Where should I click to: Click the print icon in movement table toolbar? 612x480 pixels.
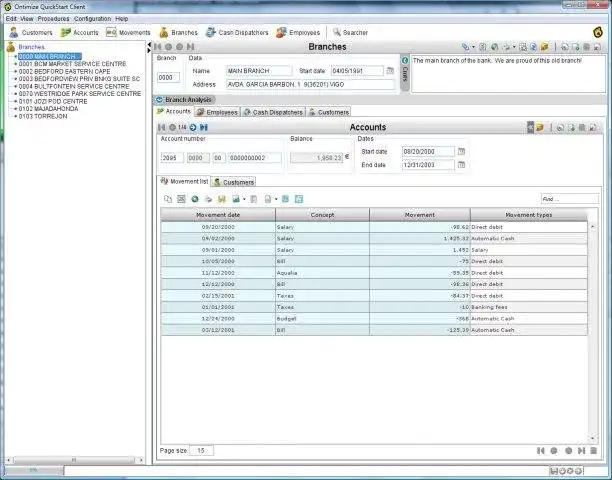tap(208, 199)
